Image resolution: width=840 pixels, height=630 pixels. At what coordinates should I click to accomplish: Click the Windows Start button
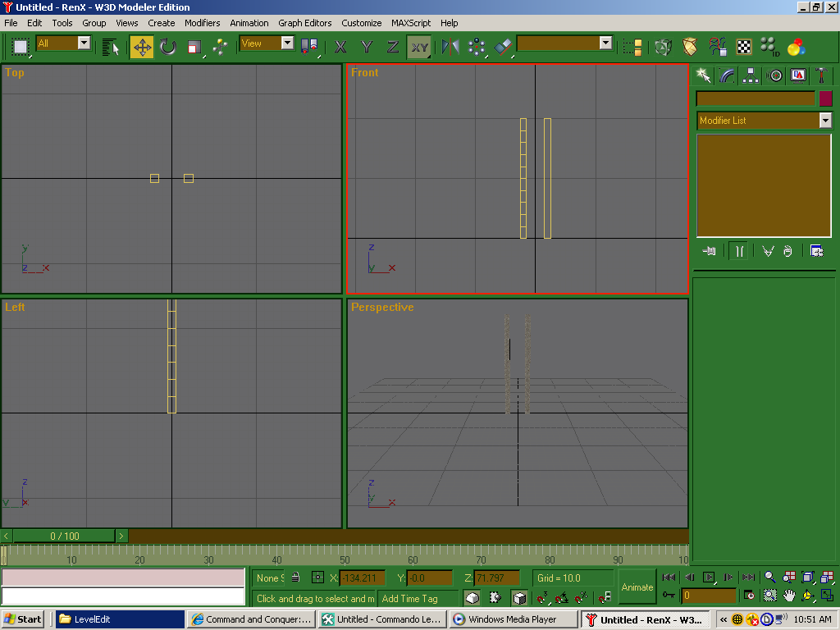click(x=23, y=619)
